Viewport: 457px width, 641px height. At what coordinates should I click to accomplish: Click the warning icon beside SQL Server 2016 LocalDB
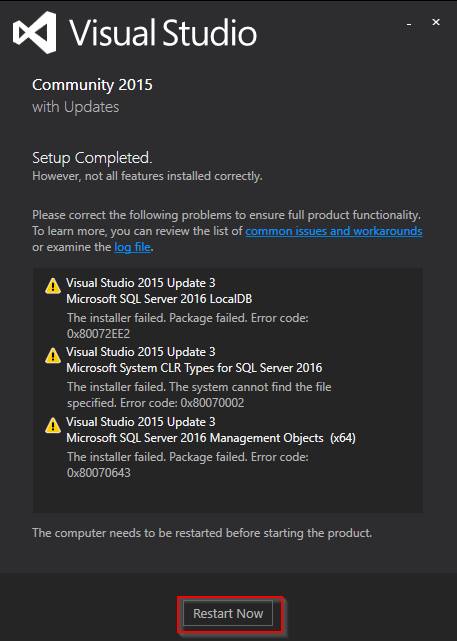click(53, 286)
